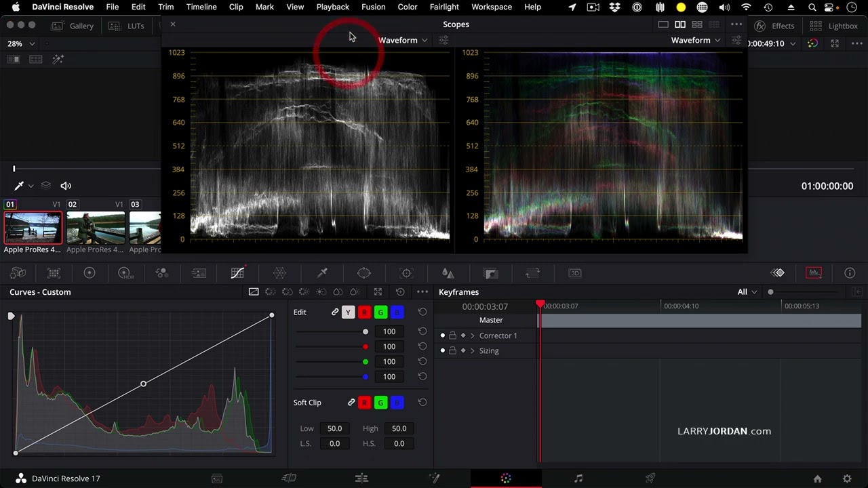Open Keyframes All filter dropdown

tap(747, 292)
